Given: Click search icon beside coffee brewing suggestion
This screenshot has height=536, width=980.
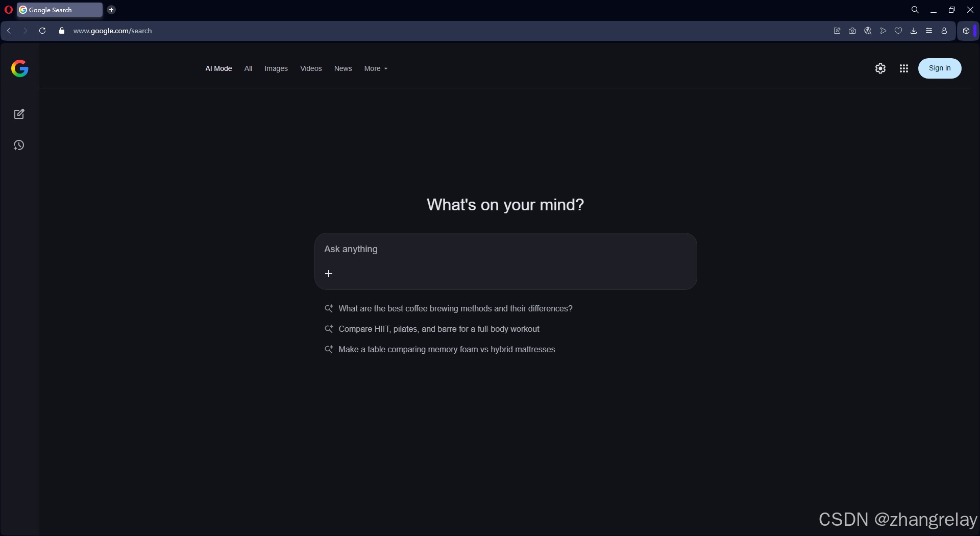Looking at the screenshot, I should tap(329, 308).
